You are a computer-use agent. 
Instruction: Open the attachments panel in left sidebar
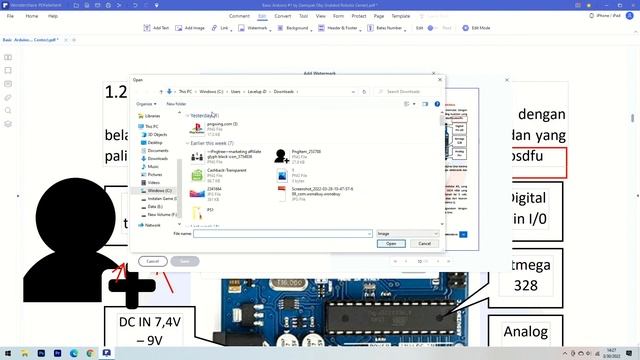coord(8,98)
